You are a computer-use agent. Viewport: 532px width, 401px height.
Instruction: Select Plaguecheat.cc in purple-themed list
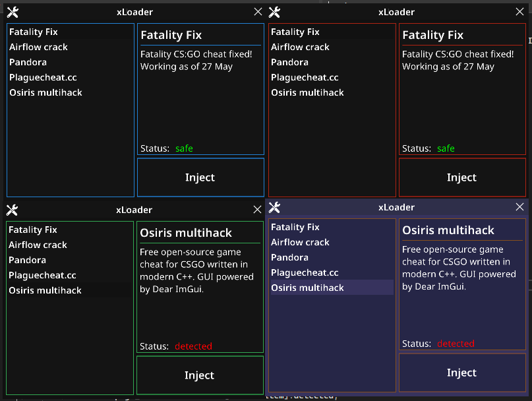[332, 272]
